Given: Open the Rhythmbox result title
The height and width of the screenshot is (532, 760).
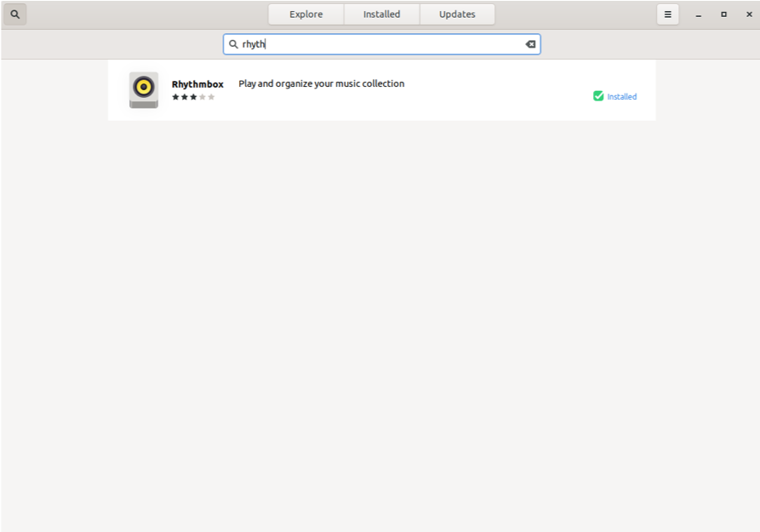Looking at the screenshot, I should tap(197, 84).
